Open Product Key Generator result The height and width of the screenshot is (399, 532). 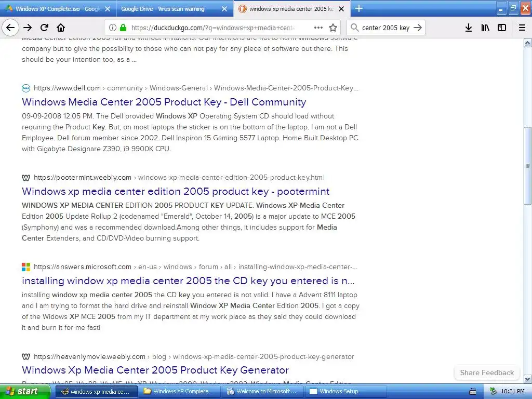click(x=155, y=370)
